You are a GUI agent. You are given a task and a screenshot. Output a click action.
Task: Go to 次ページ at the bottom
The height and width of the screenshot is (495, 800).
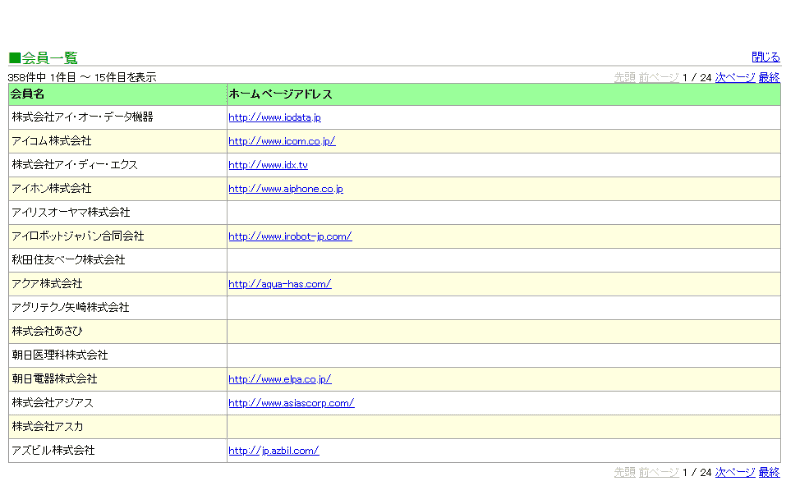point(735,473)
